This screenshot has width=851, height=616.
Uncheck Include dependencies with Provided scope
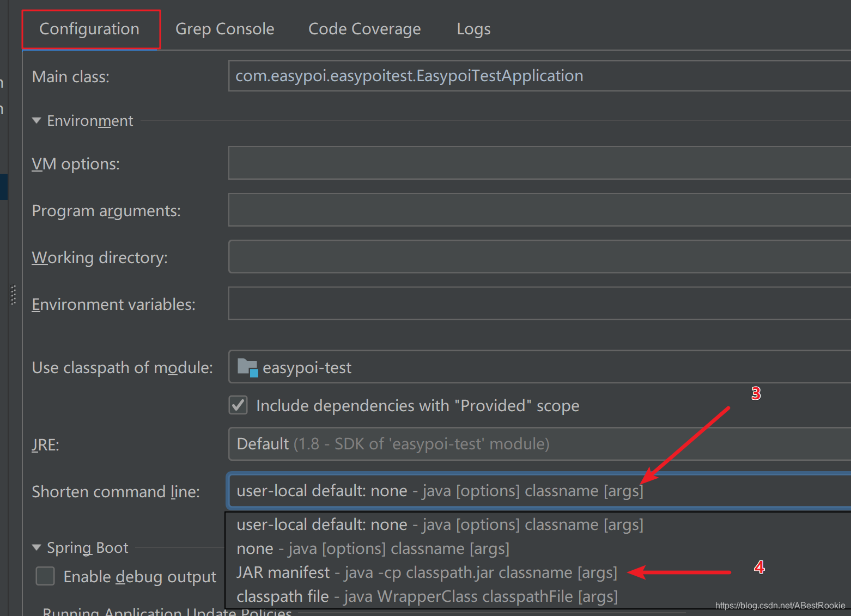click(238, 405)
